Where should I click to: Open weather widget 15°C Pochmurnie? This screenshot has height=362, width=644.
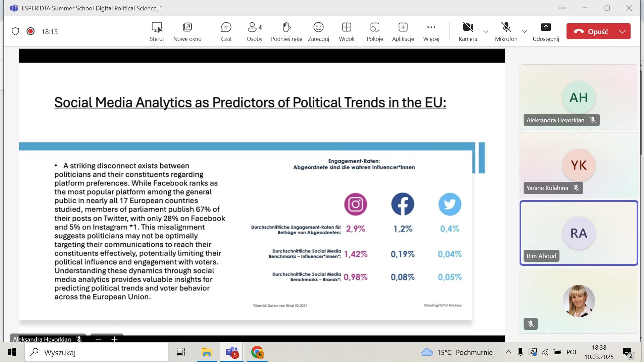[457, 352]
